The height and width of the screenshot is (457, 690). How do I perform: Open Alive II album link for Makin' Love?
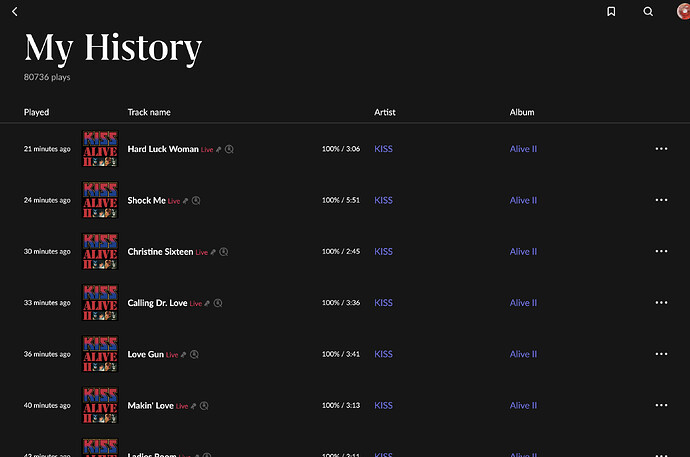coord(523,406)
